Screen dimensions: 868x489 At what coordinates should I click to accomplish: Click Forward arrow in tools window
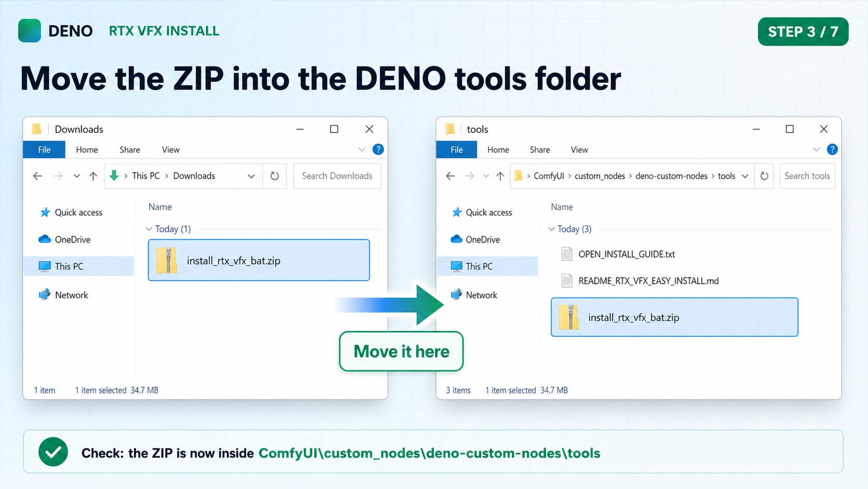tap(470, 176)
